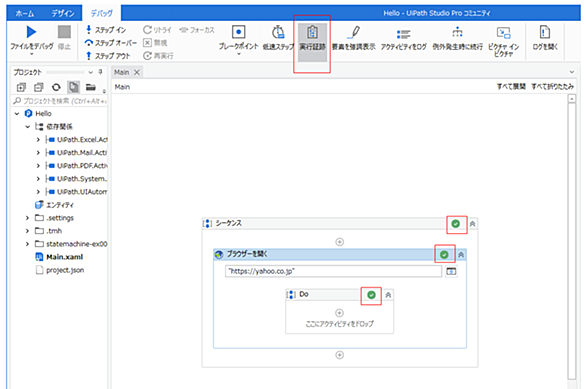
Task: Collapse the Hello project node
Action: [17, 114]
